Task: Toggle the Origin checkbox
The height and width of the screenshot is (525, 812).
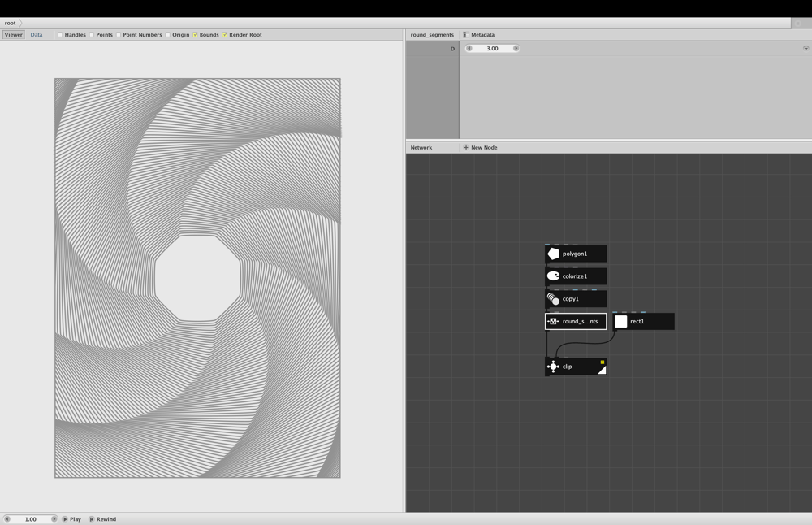Action: (168, 35)
